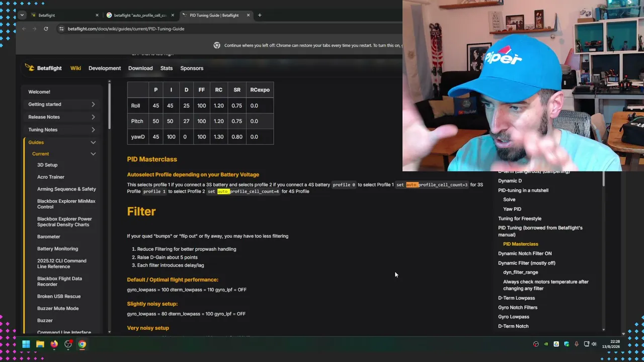644x362 pixels.
Task: Jump to PID-tuning in a nutshell section
Action: pos(523,190)
